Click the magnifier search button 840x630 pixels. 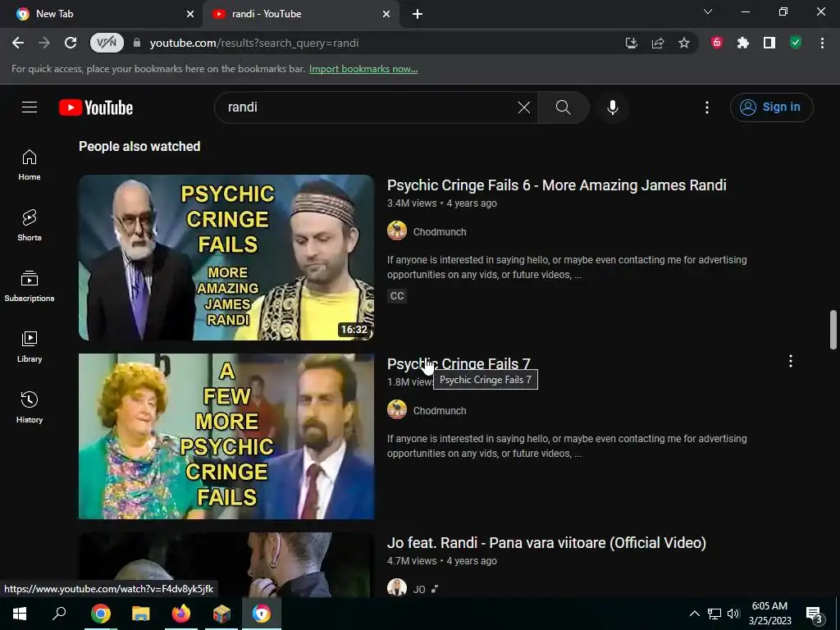(x=563, y=107)
